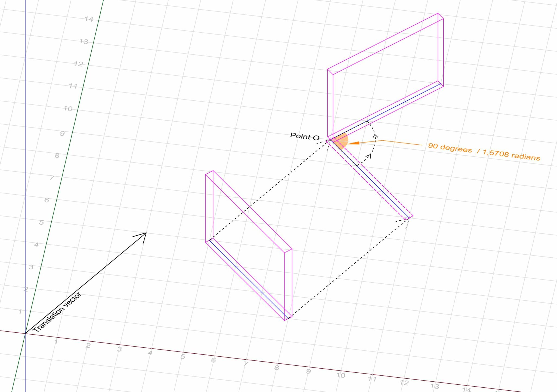Click the blue edge of the rotated upper prism
The height and width of the screenshot is (392, 557).
coord(392,109)
